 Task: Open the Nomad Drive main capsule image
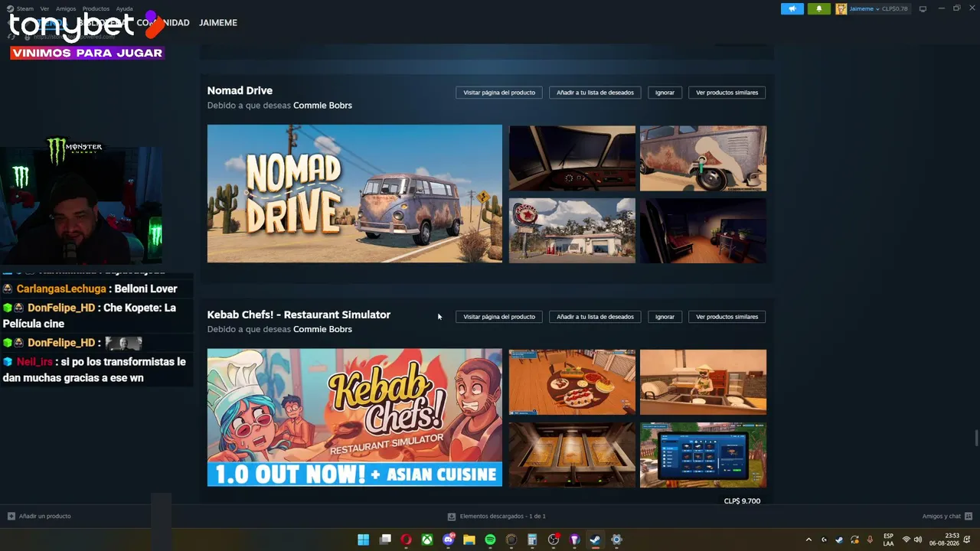(x=354, y=194)
